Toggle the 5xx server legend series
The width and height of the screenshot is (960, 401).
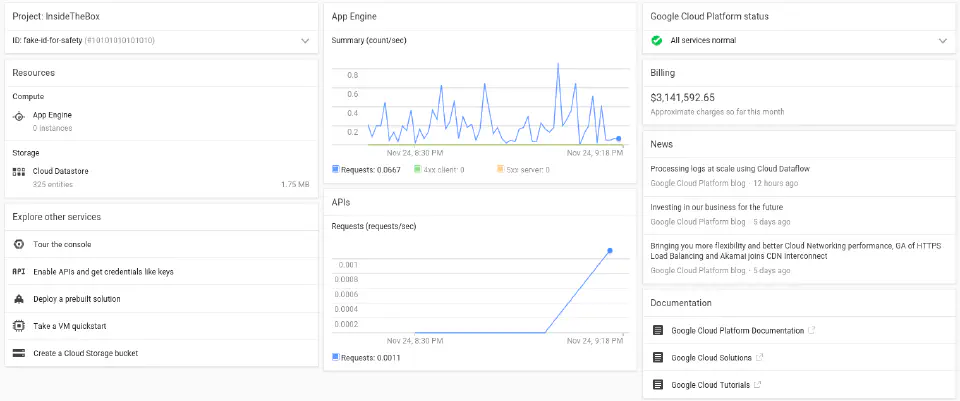pos(523,170)
